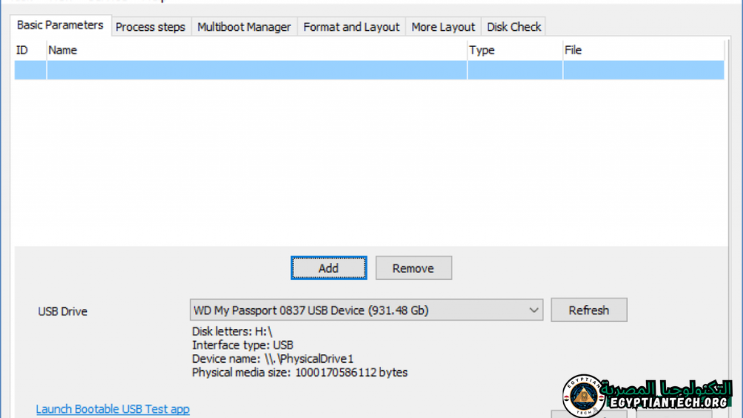Go to the Format and Layout tab

pyautogui.click(x=351, y=27)
